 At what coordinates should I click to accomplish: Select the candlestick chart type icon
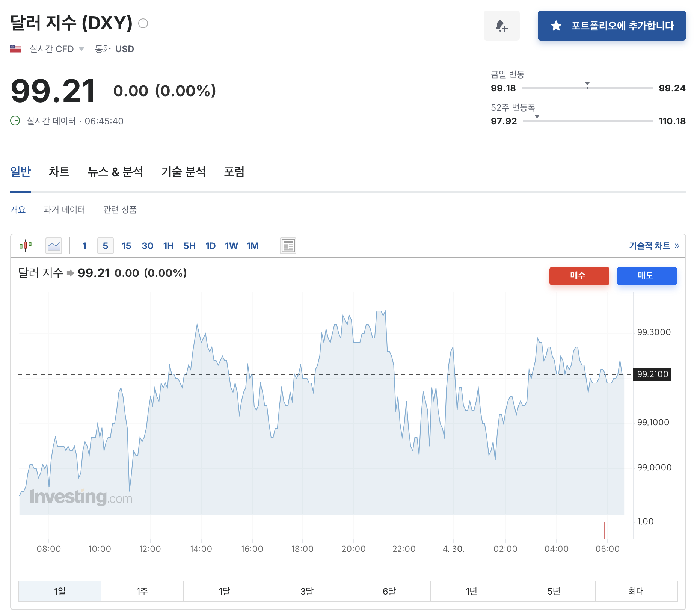[26, 245]
